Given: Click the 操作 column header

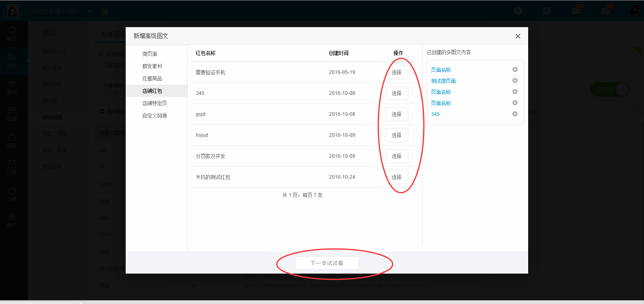Looking at the screenshot, I should pyautogui.click(x=398, y=53).
